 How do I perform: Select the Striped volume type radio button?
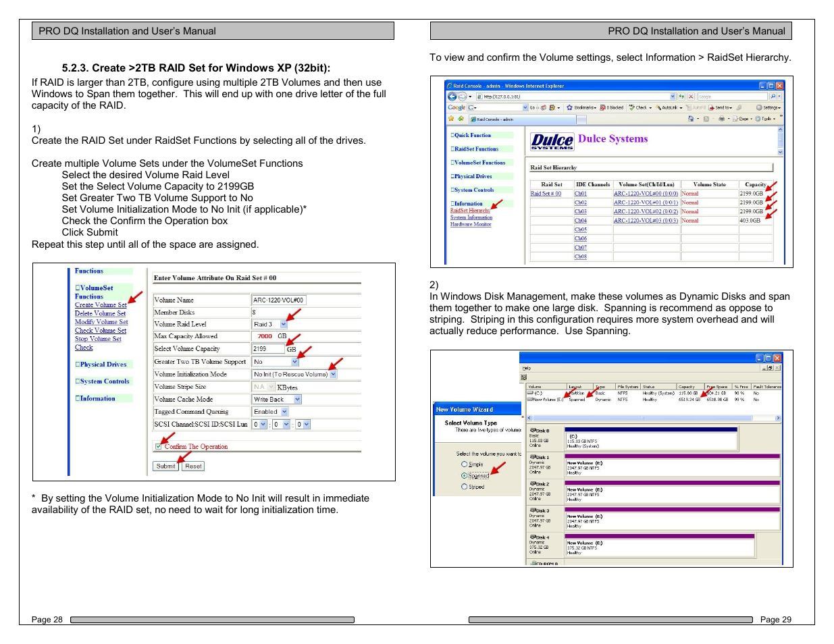(465, 487)
